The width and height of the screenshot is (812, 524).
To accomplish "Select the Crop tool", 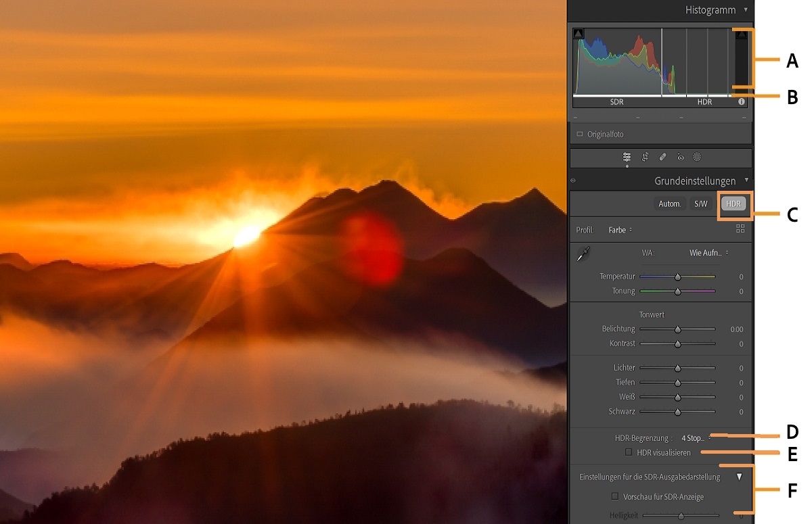I will tap(645, 158).
